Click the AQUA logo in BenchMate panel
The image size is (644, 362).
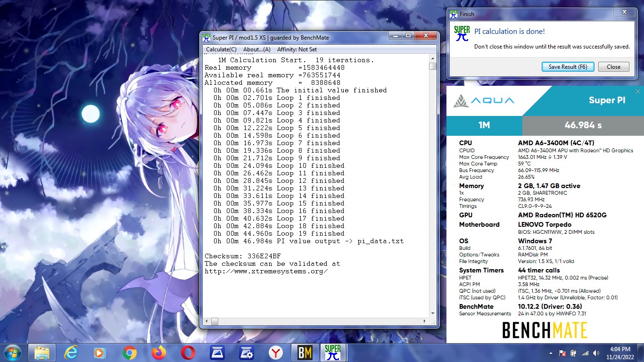click(484, 100)
